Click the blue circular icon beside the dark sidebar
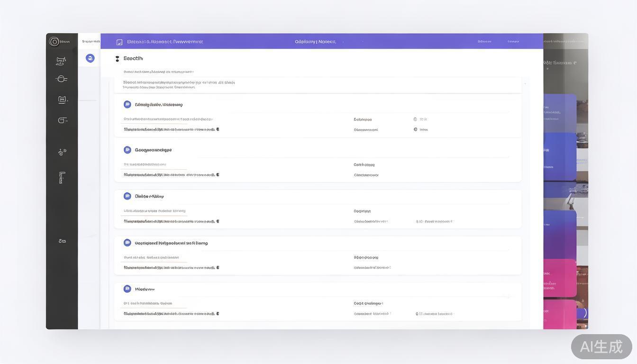 point(90,58)
